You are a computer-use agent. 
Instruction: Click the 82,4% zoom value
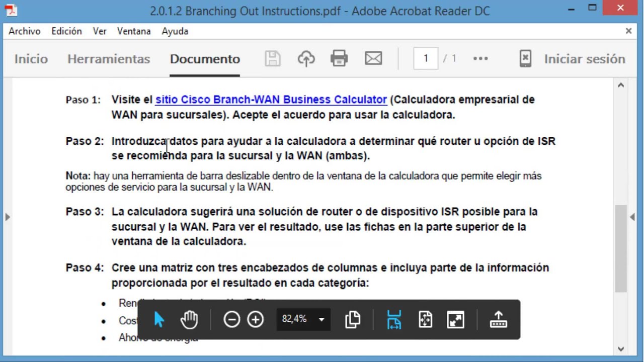point(294,319)
